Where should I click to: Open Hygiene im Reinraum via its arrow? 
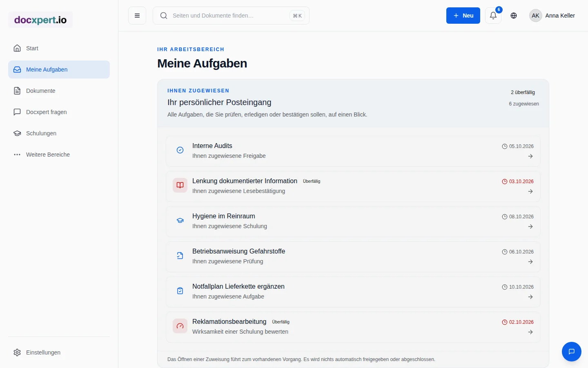click(x=530, y=227)
